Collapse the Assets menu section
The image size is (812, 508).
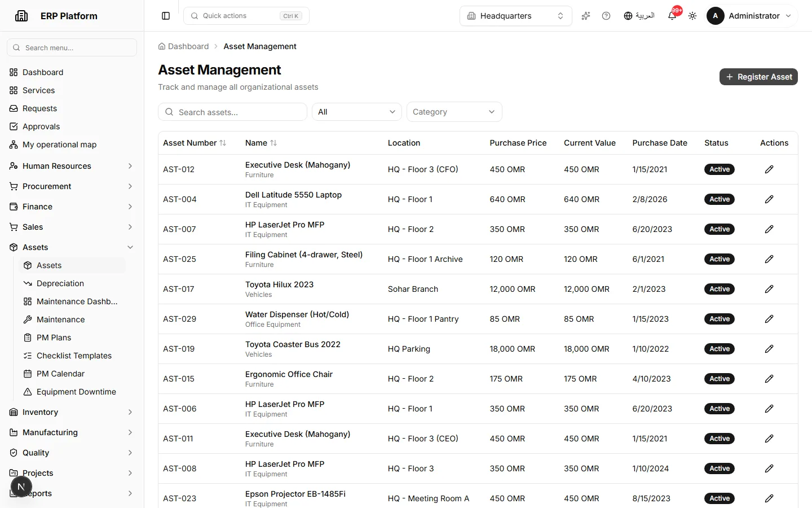pos(72,247)
